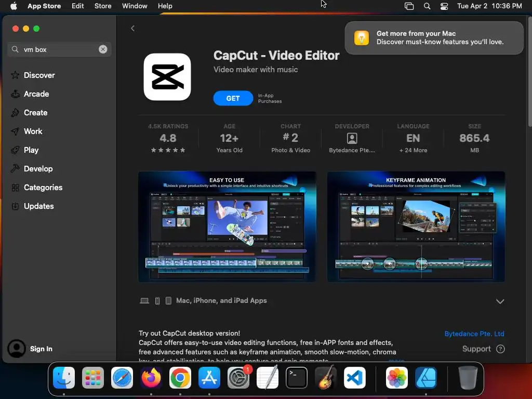
Task: Open Launchpad from the Dock
Action: pyautogui.click(x=93, y=378)
